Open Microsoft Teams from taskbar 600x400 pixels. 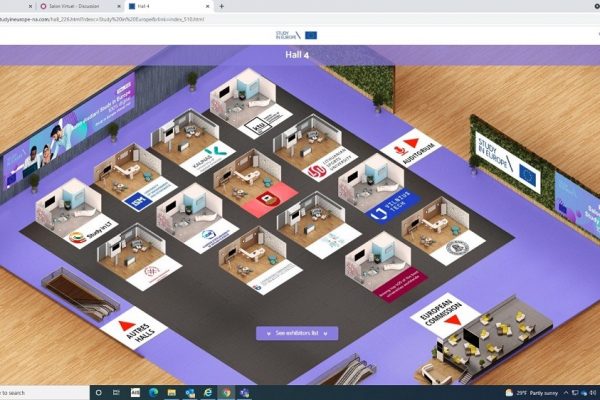pos(245,393)
